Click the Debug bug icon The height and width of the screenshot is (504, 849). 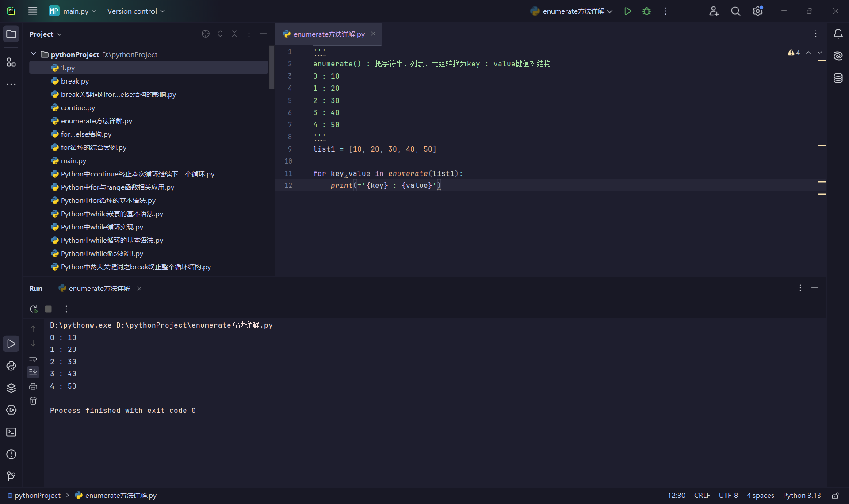pos(646,11)
